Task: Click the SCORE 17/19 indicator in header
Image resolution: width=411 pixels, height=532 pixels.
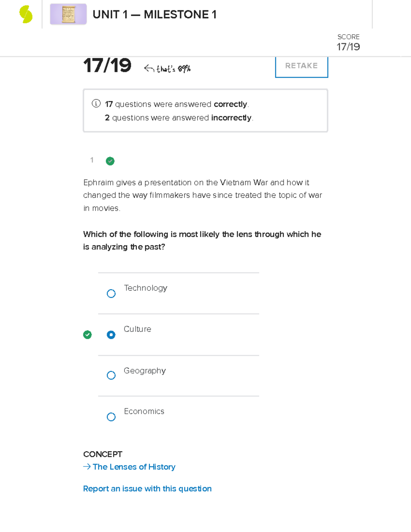Action: (348, 42)
